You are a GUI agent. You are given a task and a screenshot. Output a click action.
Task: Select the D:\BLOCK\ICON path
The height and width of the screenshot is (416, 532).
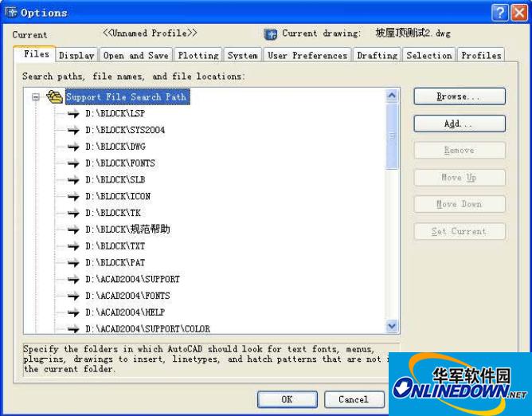coord(118,197)
